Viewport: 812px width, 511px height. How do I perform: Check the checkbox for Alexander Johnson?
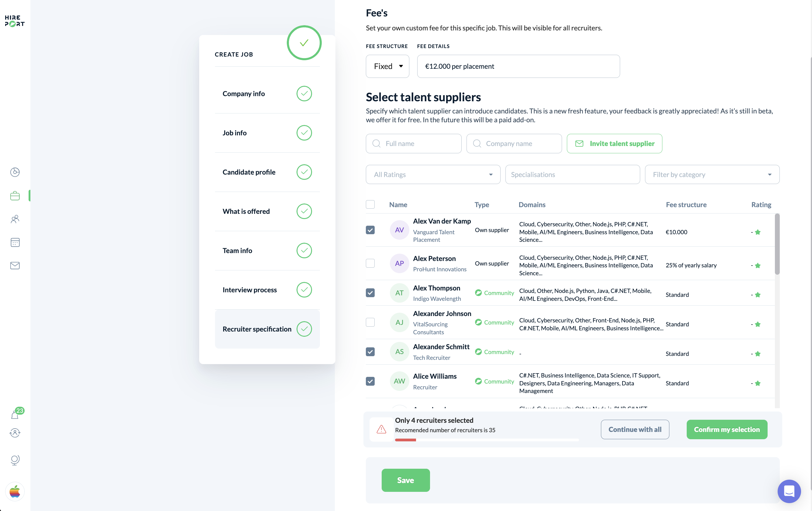[370, 322]
